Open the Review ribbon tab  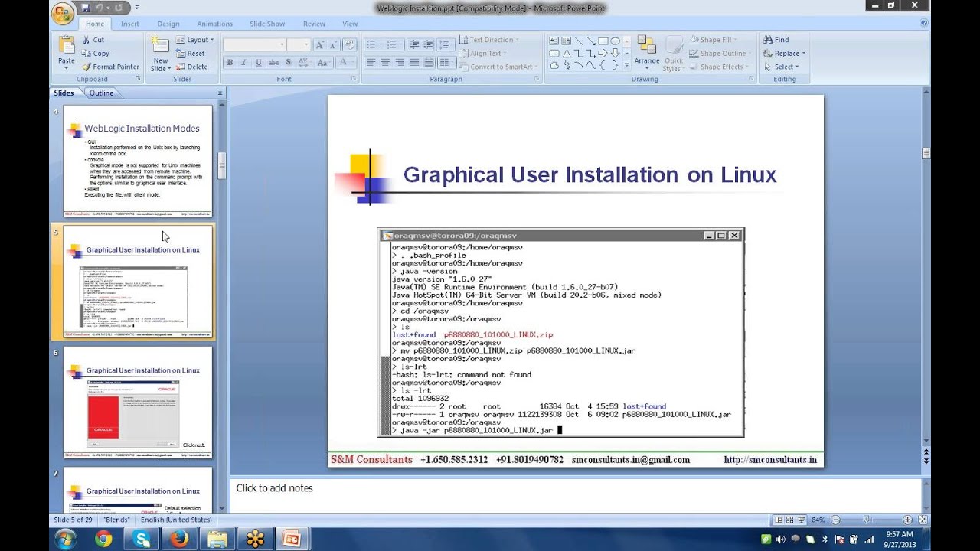click(314, 24)
